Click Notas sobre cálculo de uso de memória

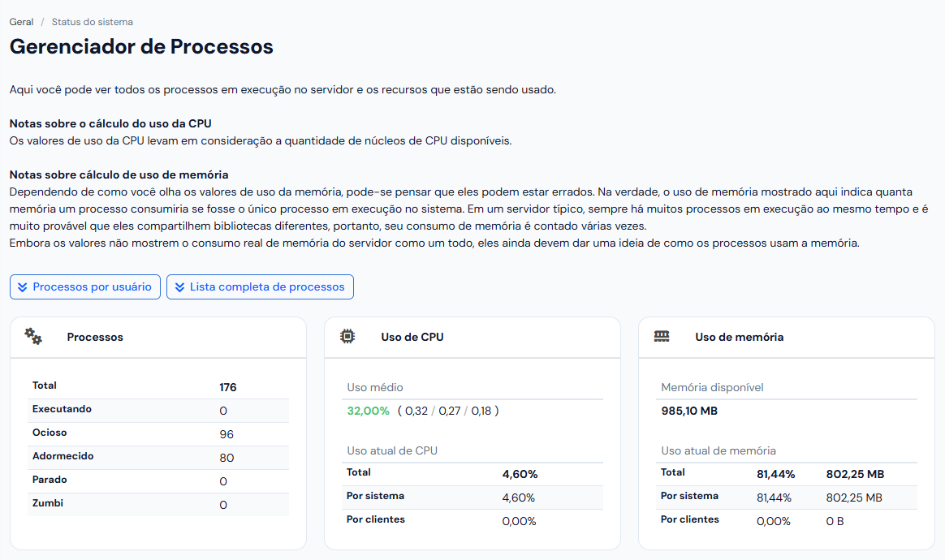(x=119, y=174)
